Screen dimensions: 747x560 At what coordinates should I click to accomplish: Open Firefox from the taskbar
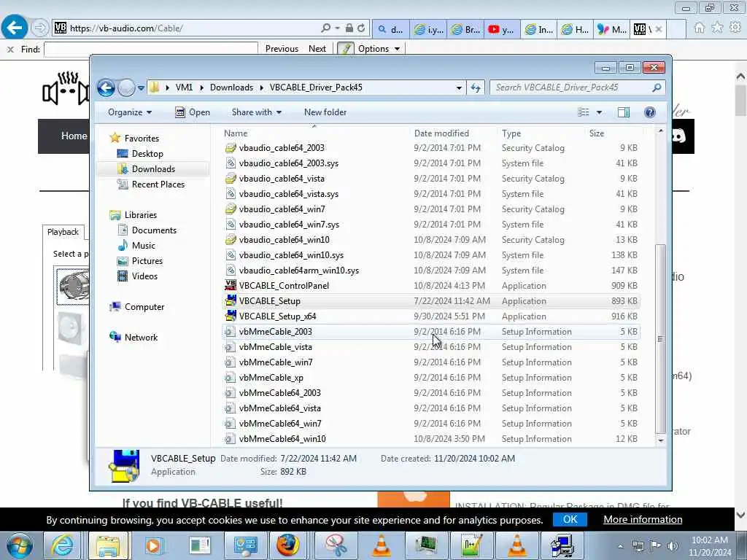point(288,545)
